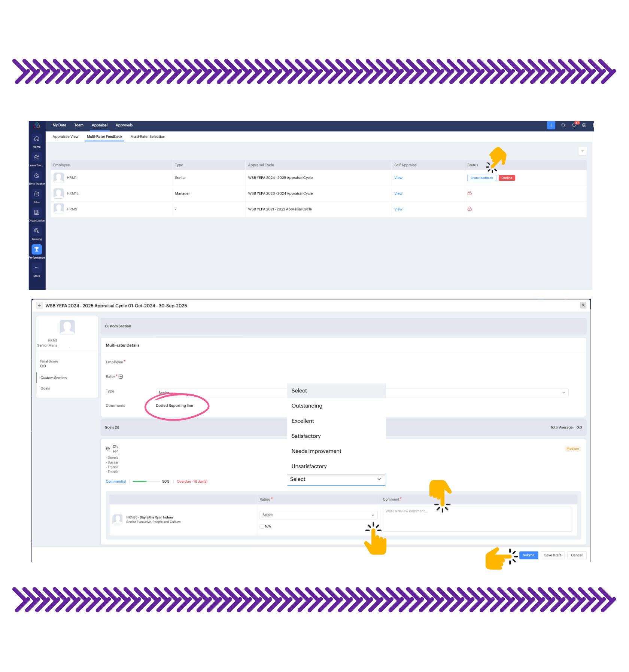Open the Approvals menu item
The image size is (629, 672).
click(124, 125)
